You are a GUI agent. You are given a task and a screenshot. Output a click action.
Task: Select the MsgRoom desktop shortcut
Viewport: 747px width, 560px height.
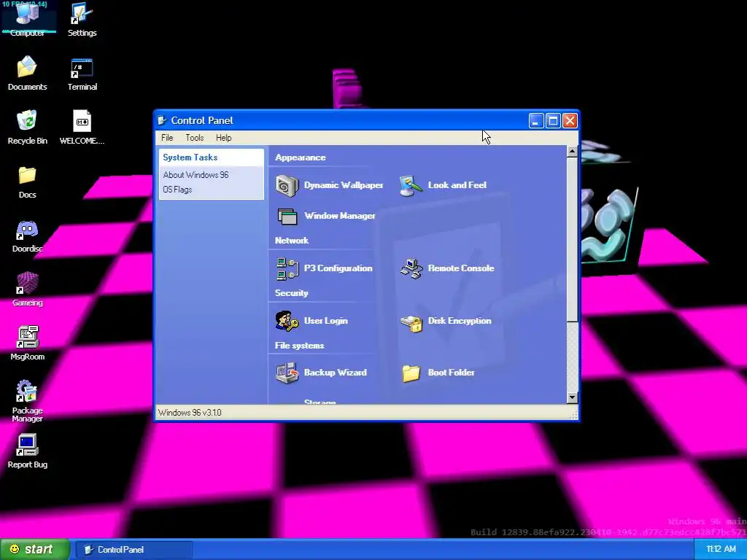28,343
